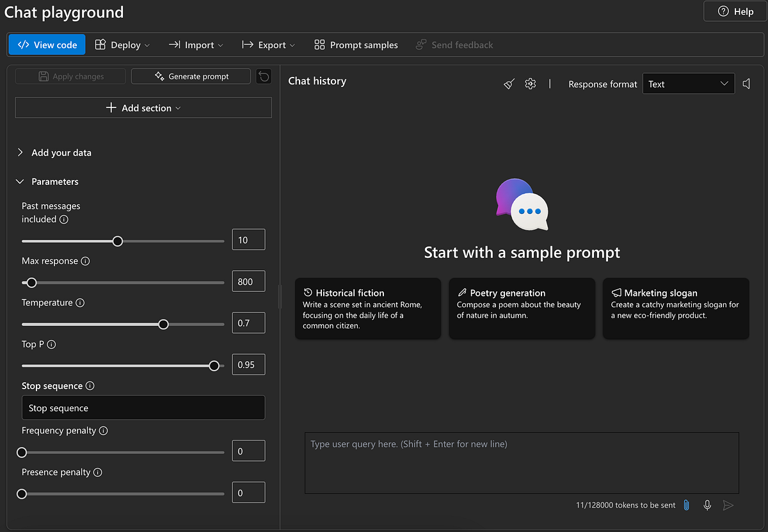The image size is (768, 532).
Task: Click inside the Stop sequence field
Action: 143,408
